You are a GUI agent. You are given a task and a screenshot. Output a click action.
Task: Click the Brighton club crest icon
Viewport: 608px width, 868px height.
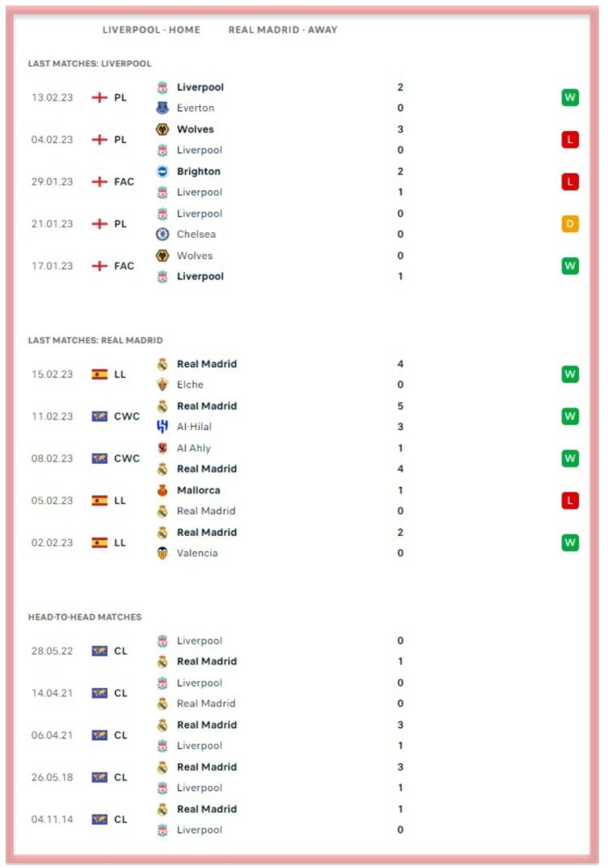pyautogui.click(x=162, y=171)
